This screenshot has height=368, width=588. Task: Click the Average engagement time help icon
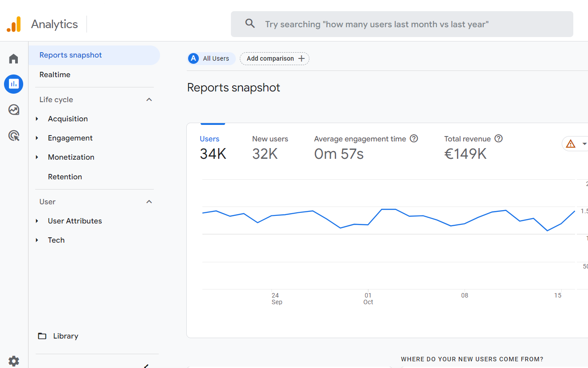[x=414, y=139]
